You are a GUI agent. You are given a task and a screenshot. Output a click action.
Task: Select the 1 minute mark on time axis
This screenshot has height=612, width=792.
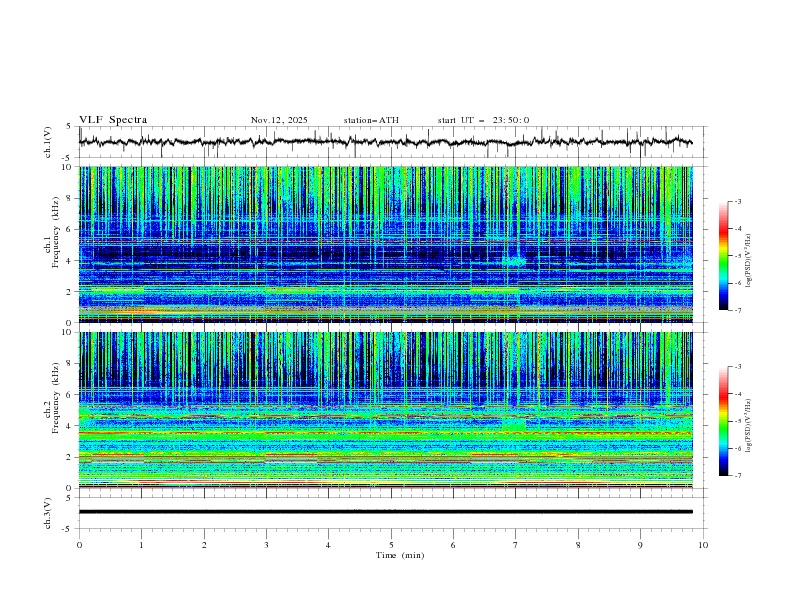[142, 545]
